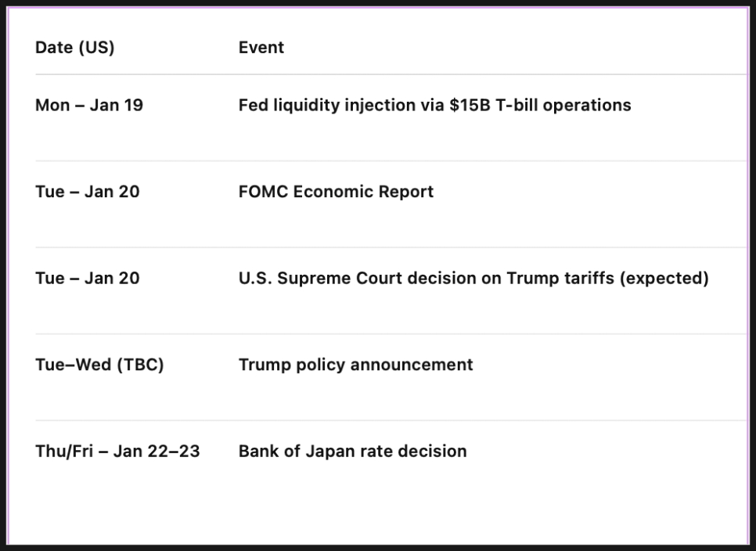
Task: Click the Bank of Japan rate decision event
Action: tap(352, 452)
